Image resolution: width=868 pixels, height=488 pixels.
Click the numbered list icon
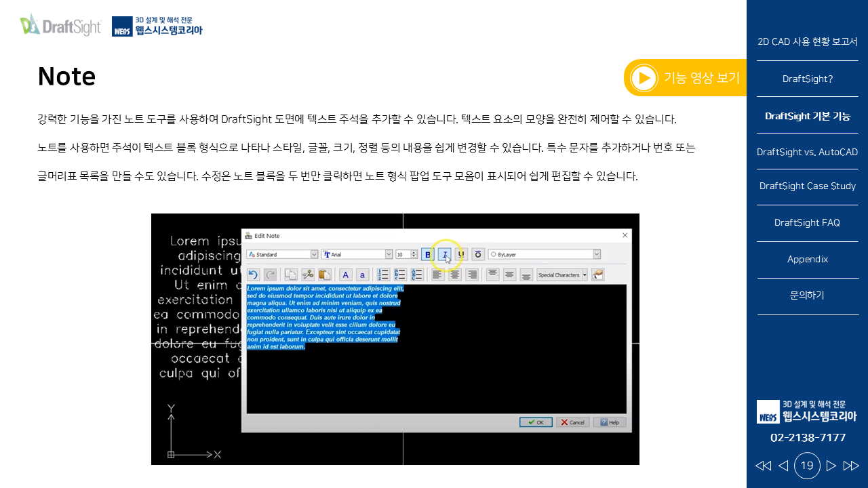coord(383,274)
